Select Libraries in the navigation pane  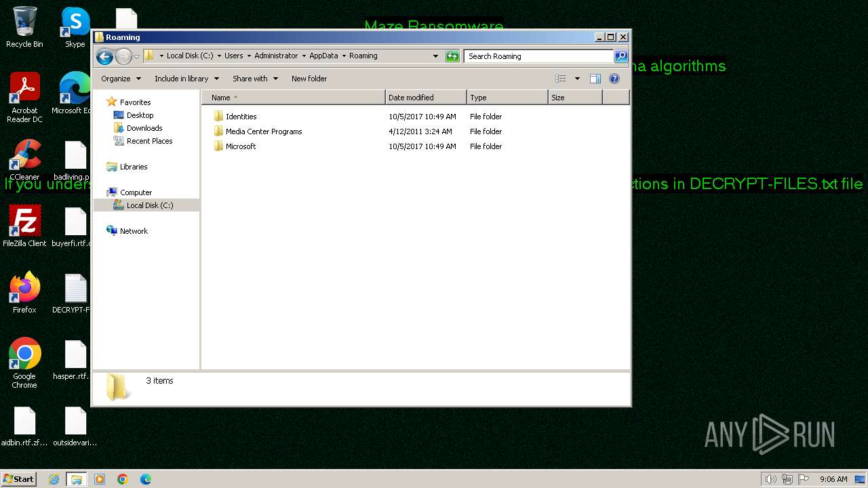127,167
